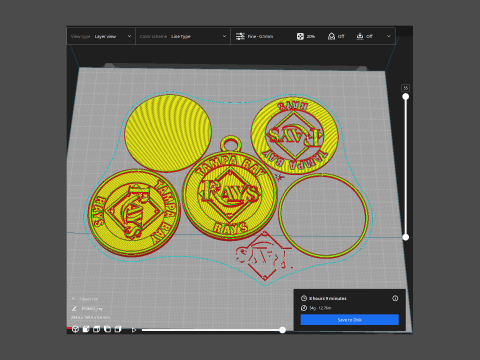
Task: Click the support off icon
Action: click(x=331, y=36)
